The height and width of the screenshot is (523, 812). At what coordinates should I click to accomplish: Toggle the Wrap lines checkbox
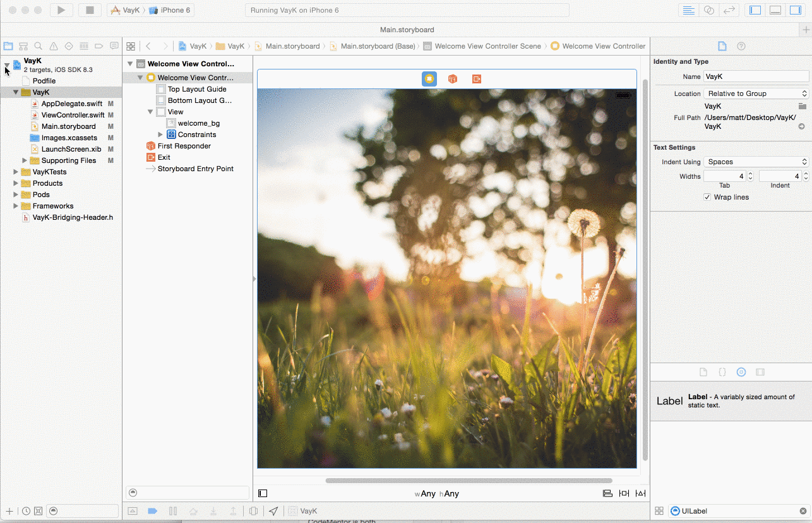pyautogui.click(x=707, y=197)
